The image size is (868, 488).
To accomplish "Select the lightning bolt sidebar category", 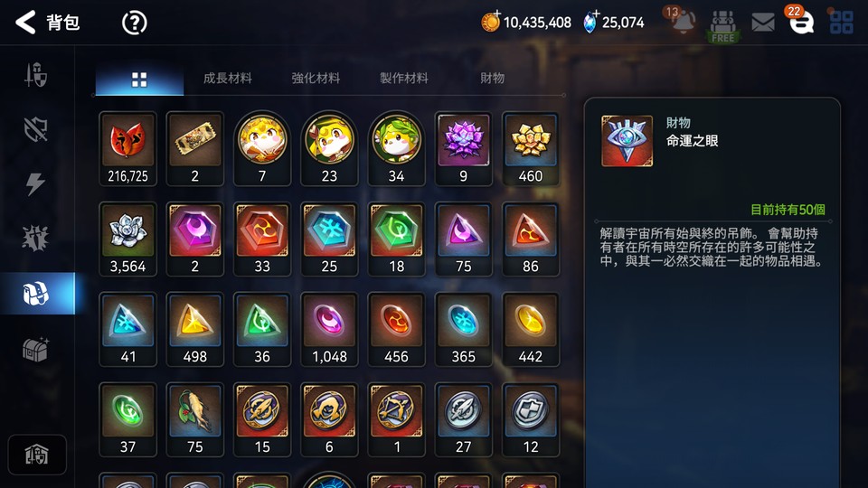I will click(35, 183).
